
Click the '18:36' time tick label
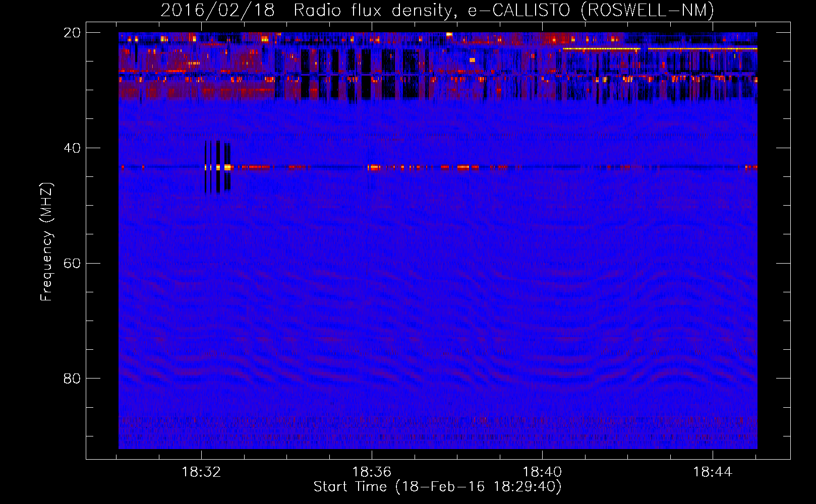point(372,472)
